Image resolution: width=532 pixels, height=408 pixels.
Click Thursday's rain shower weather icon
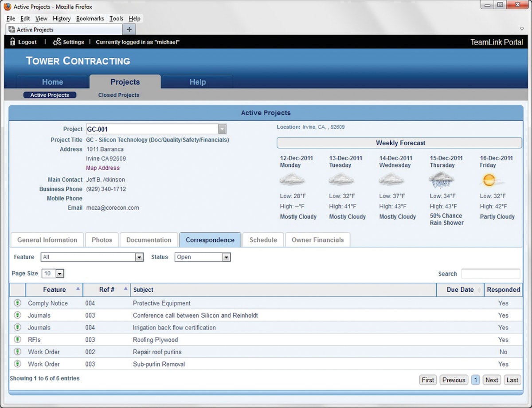(x=442, y=180)
